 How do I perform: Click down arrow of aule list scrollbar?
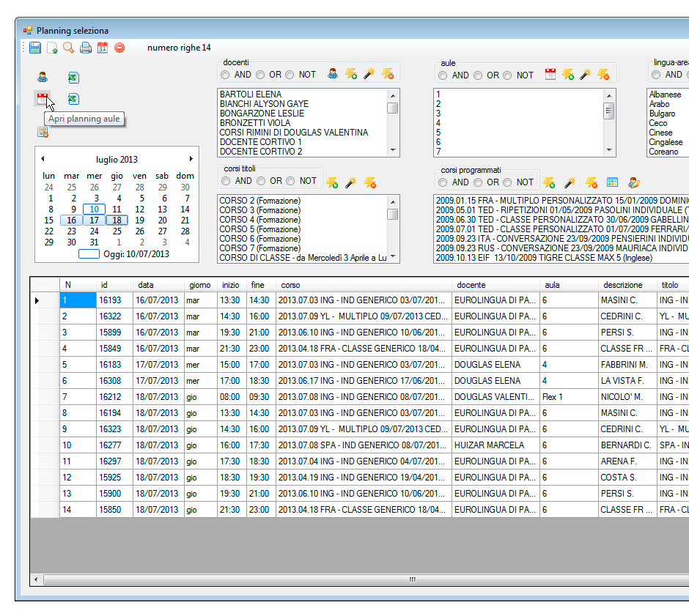click(x=609, y=150)
